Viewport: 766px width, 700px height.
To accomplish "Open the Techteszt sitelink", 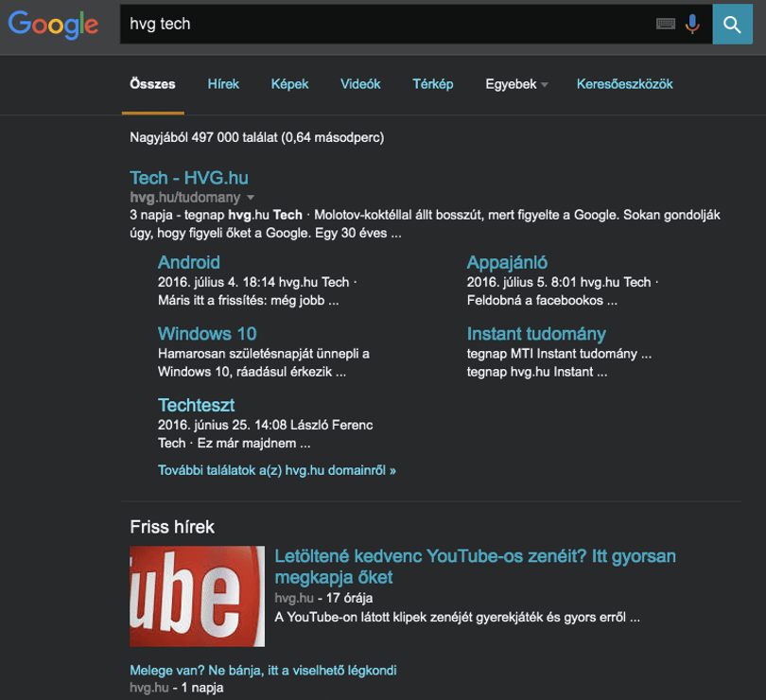I will 197,405.
